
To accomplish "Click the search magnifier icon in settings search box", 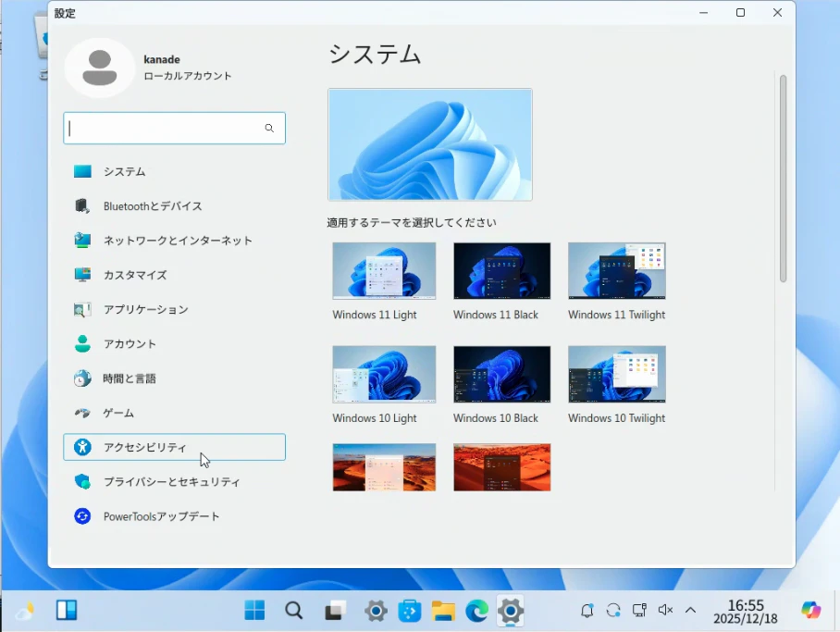I will click(x=269, y=128).
